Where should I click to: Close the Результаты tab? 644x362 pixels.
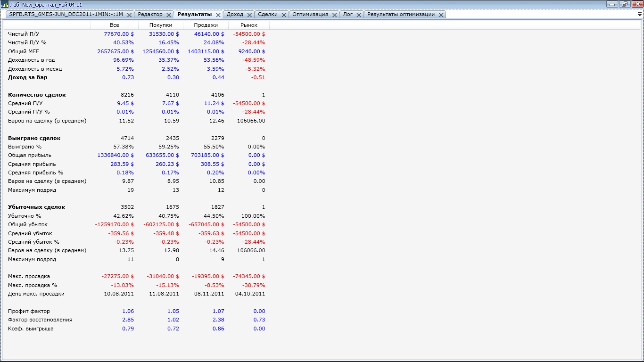coord(218,15)
